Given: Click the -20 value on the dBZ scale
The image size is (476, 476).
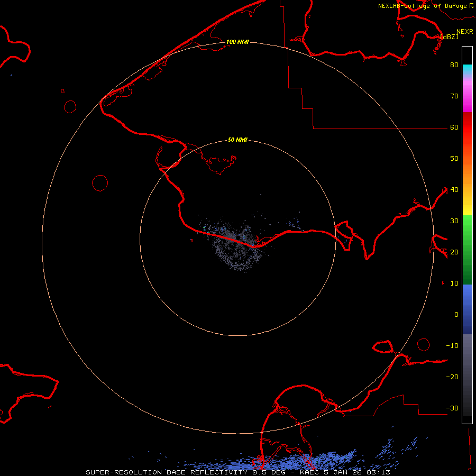Looking at the screenshot, I should point(452,377).
